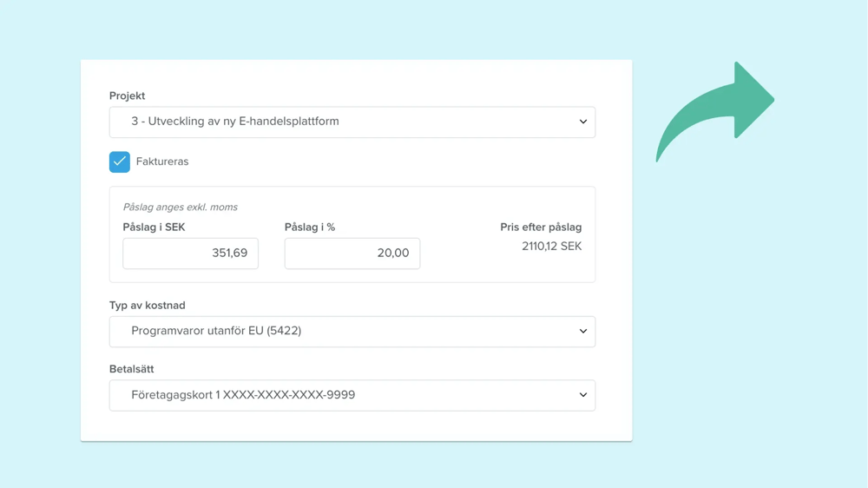Click the chevron in Typ av kostnad field
Screen dimensions: 868x488
point(582,332)
